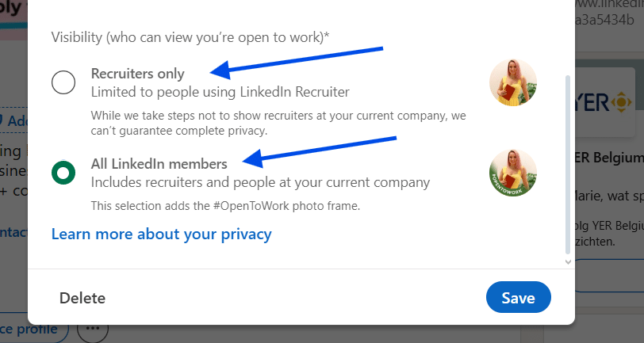This screenshot has height=343, width=644.
Task: Select the Recruiters only radio button
Action: pos(63,82)
